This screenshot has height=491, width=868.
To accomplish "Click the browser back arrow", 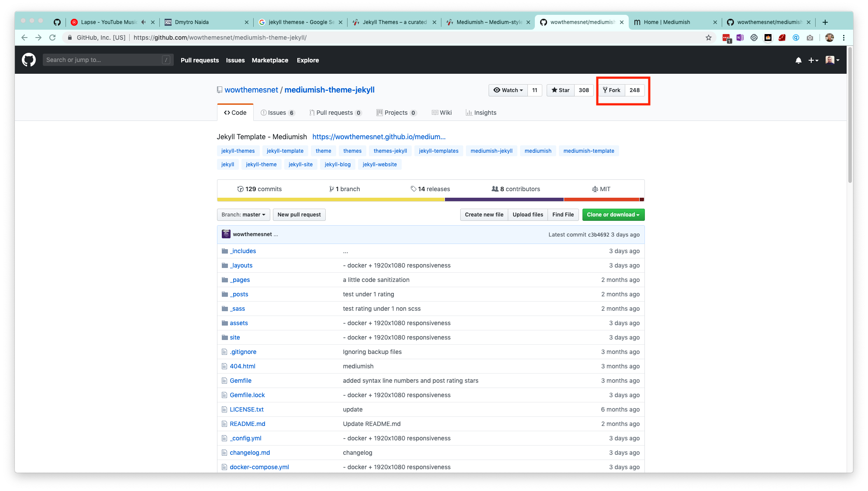I will click(24, 38).
